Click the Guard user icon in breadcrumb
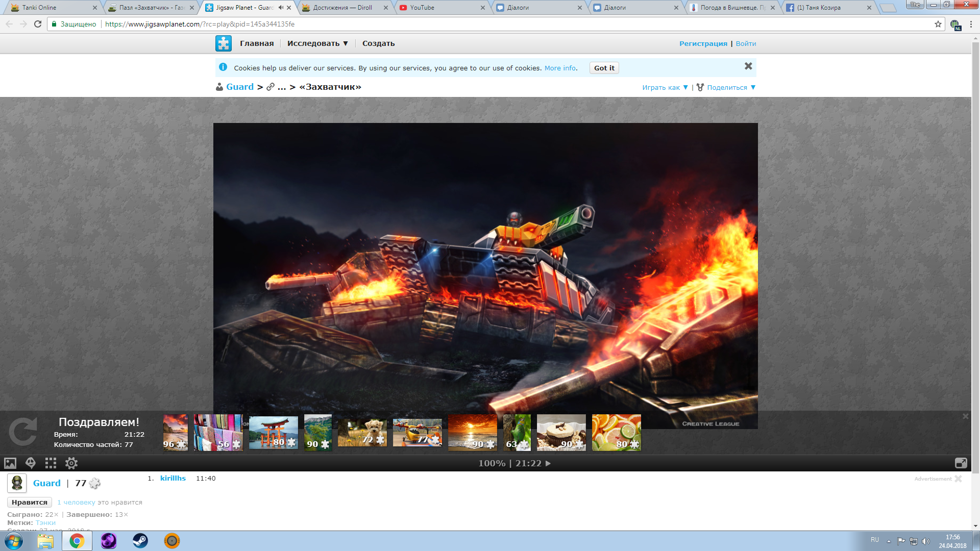 point(219,87)
